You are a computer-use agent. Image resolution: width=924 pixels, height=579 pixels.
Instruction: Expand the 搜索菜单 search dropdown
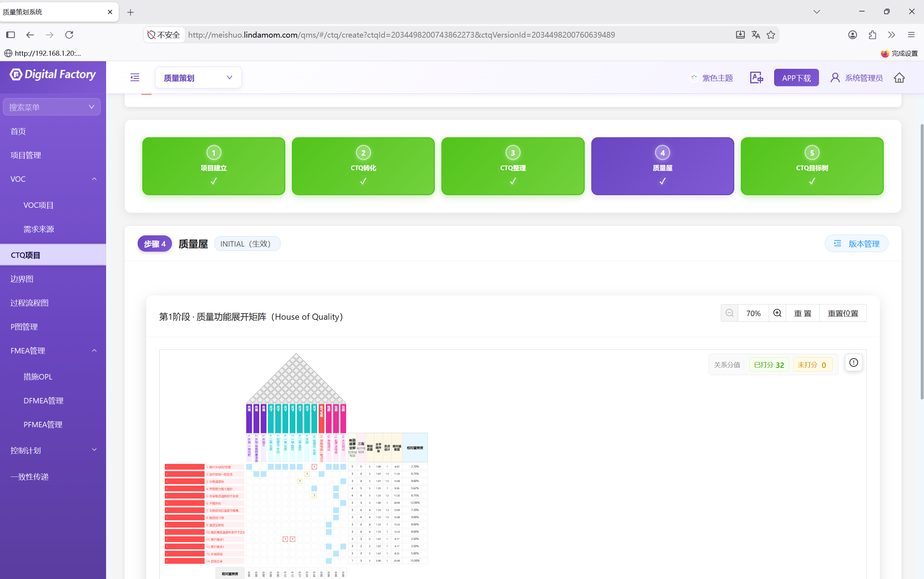tap(52, 107)
